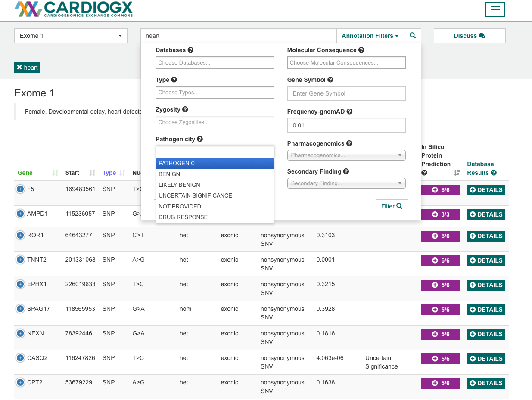Expand the F5 gene row
The height and width of the screenshot is (400, 532).
pyautogui.click(x=20, y=189)
